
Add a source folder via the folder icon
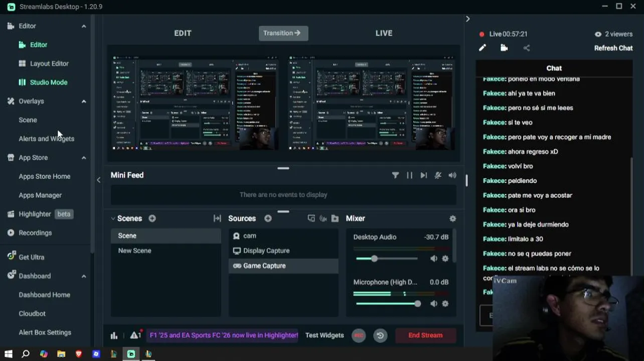click(335, 219)
